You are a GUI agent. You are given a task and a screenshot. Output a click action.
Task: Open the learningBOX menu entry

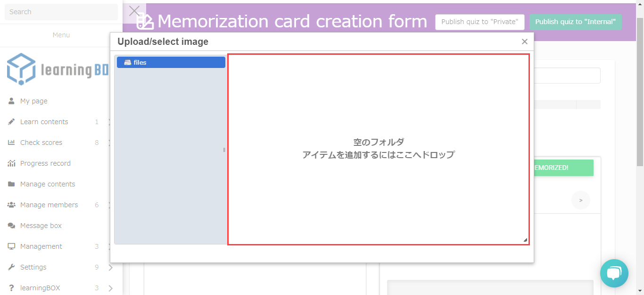tap(40, 288)
